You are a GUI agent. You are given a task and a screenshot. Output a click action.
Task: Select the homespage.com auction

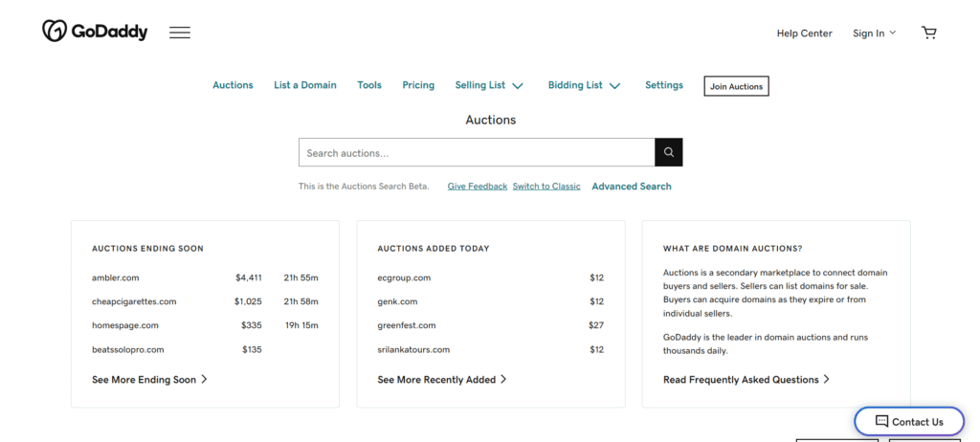pyautogui.click(x=125, y=325)
